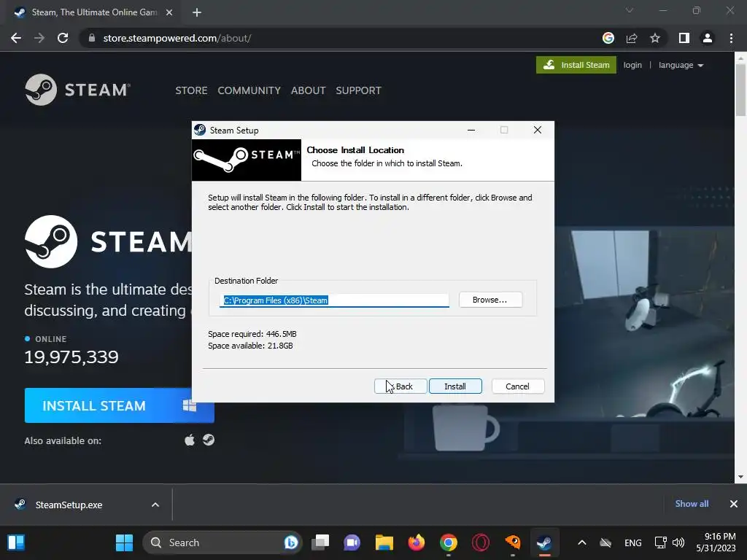The height and width of the screenshot is (560, 747).
Task: Open Chrome three-dot menu
Action: pos(731,38)
